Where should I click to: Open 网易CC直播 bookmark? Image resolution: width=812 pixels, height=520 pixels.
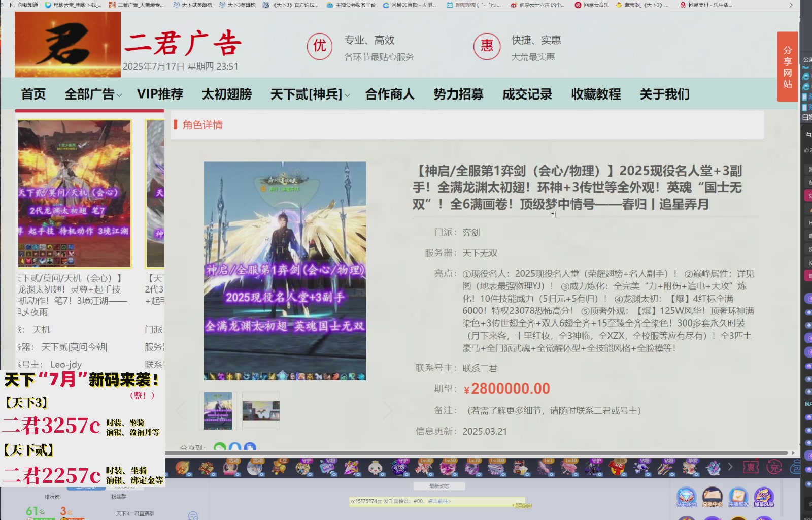pyautogui.click(x=410, y=5)
